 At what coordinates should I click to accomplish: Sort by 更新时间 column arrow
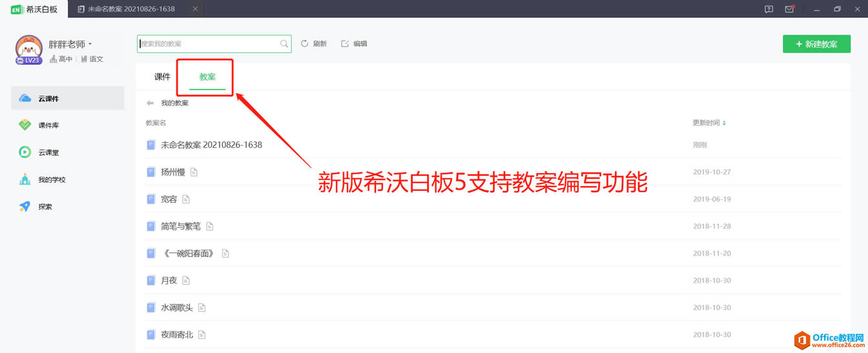(x=724, y=123)
